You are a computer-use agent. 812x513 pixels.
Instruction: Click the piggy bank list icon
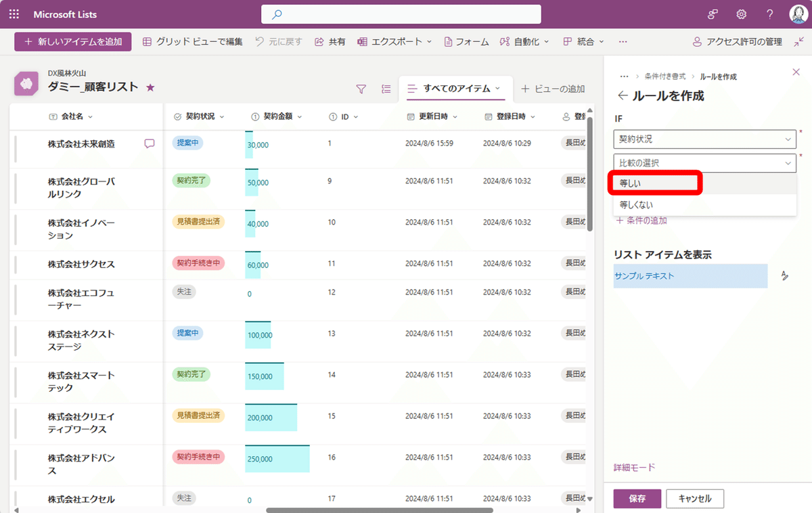pyautogui.click(x=28, y=83)
